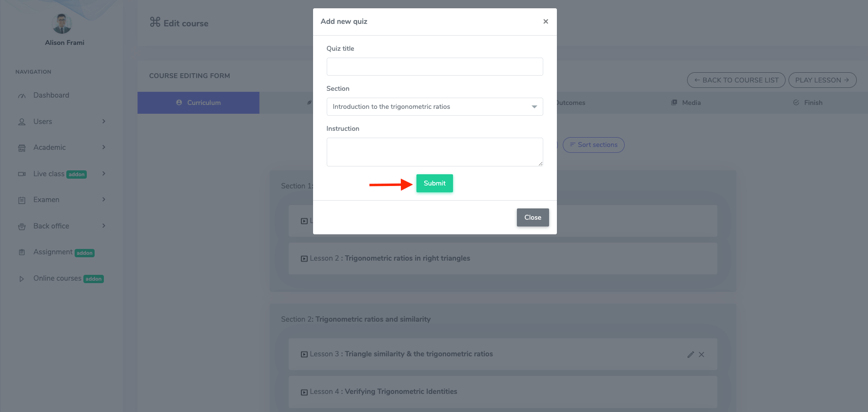868x412 pixels.
Task: Expand the Assignment addon entry
Action: pos(54,251)
